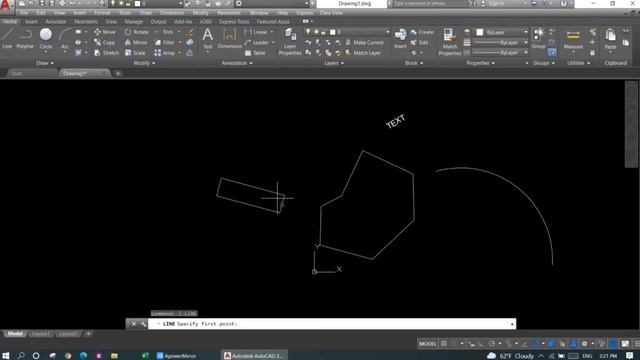Expand the Layers panel

pos(334,63)
